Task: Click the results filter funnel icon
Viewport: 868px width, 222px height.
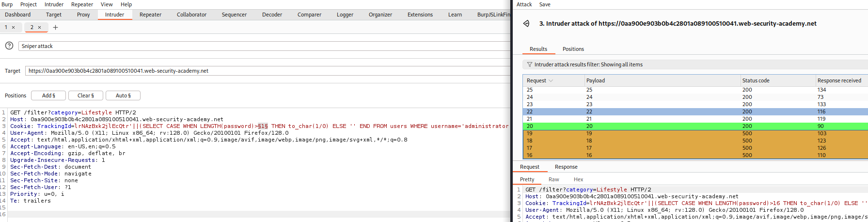Action: point(530,64)
